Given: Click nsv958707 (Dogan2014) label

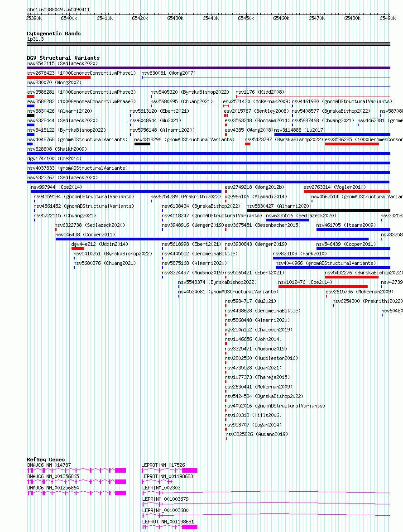Looking at the screenshot, I should pyautogui.click(x=253, y=424).
